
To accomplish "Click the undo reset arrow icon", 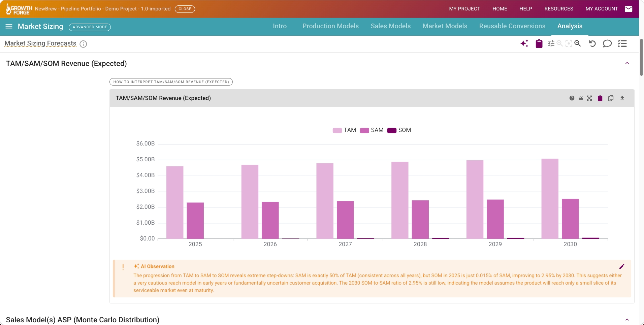I will [592, 43].
